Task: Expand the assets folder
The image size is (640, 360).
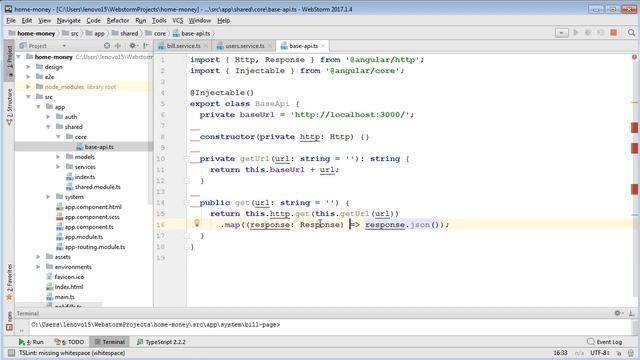Action: pyautogui.click(x=38, y=257)
